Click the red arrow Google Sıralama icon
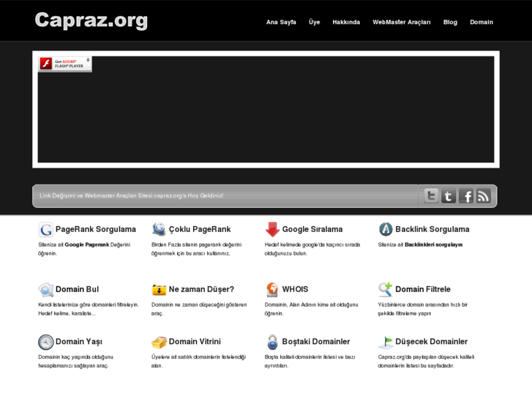This screenshot has height=399, width=532. coord(272,230)
